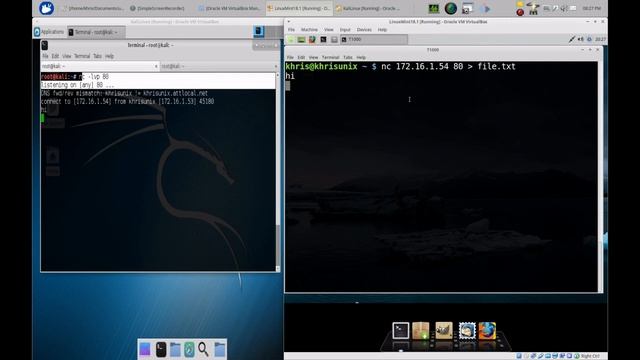Image resolution: width=640 pixels, height=360 pixels.
Task: Select first root@kali terminal tab
Action: point(97,66)
